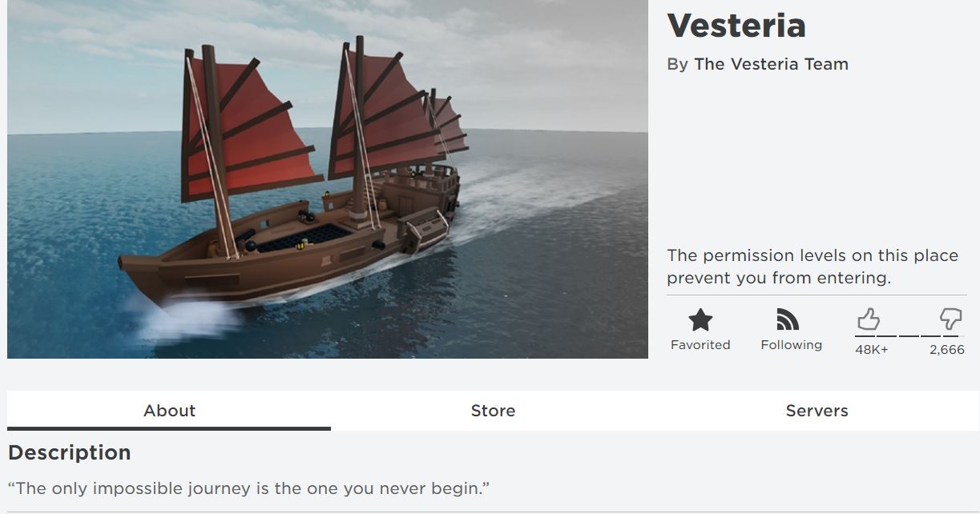Click the like/dislike ratio bar
Viewport: 980px width, 514px height.
907,336
